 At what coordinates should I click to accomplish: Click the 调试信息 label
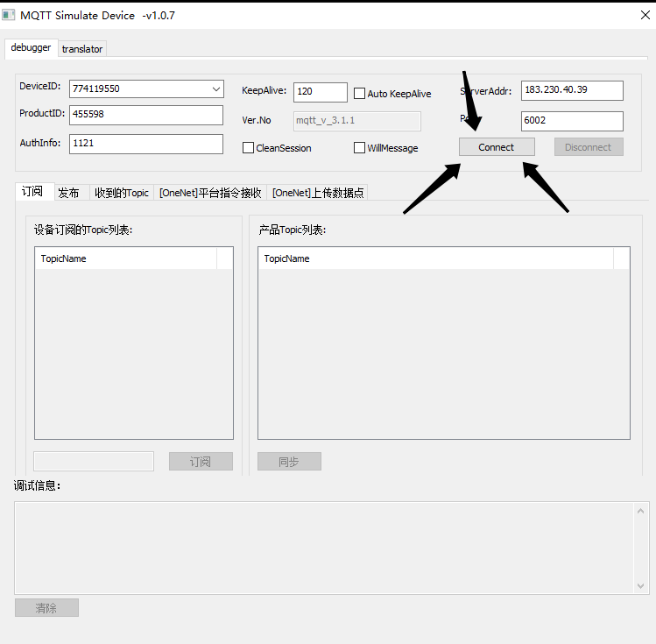click(38, 485)
